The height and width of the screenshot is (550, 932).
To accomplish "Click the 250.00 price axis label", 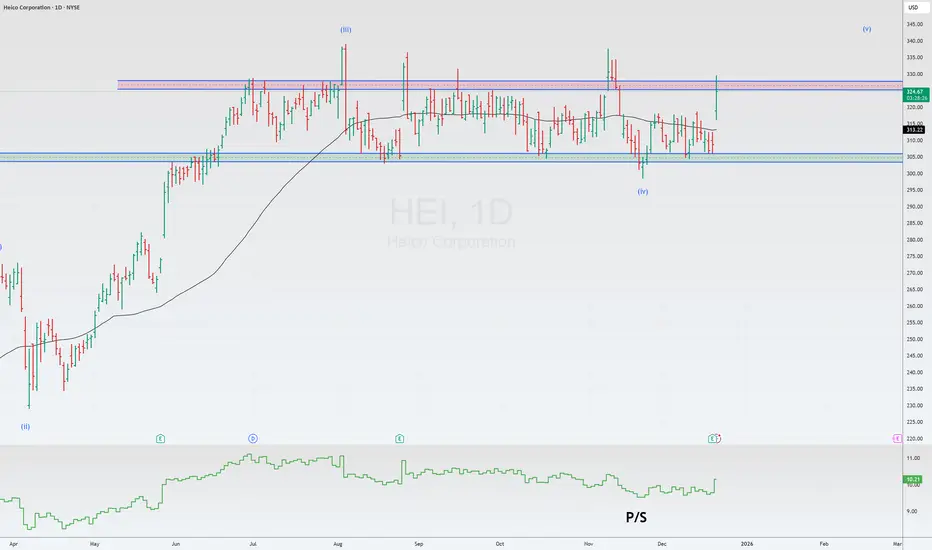I will pyautogui.click(x=915, y=340).
